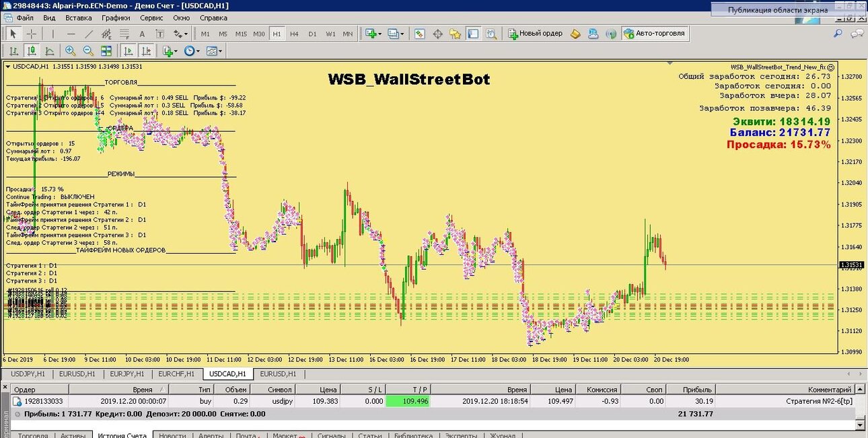
Task: Switch chart to M30 timeframe
Action: click(x=259, y=34)
